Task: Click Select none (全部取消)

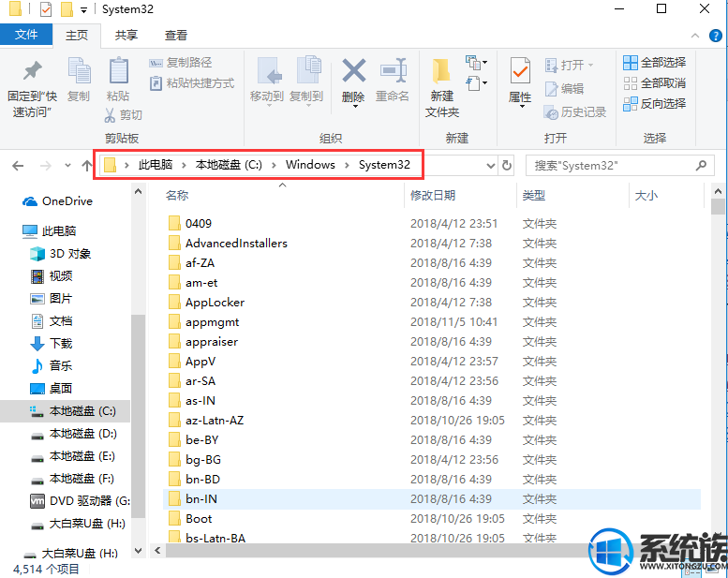Action: 654,83
